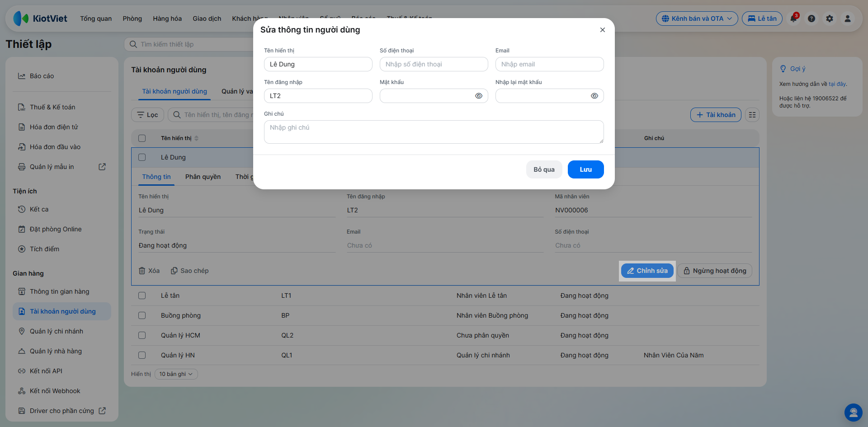Switch to the Phân quyền tab
Viewport: 868px width, 427px height.
pos(203,177)
